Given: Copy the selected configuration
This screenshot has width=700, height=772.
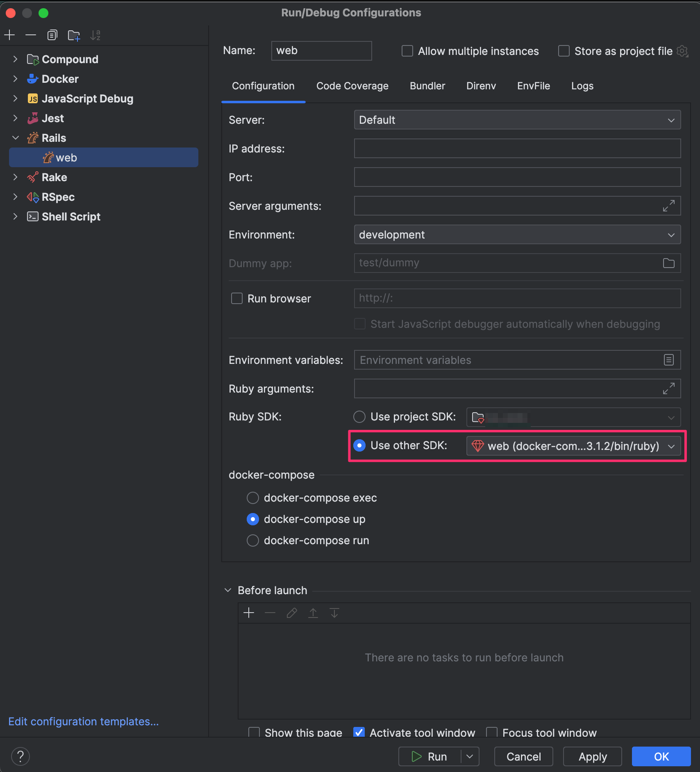Looking at the screenshot, I should [52, 35].
